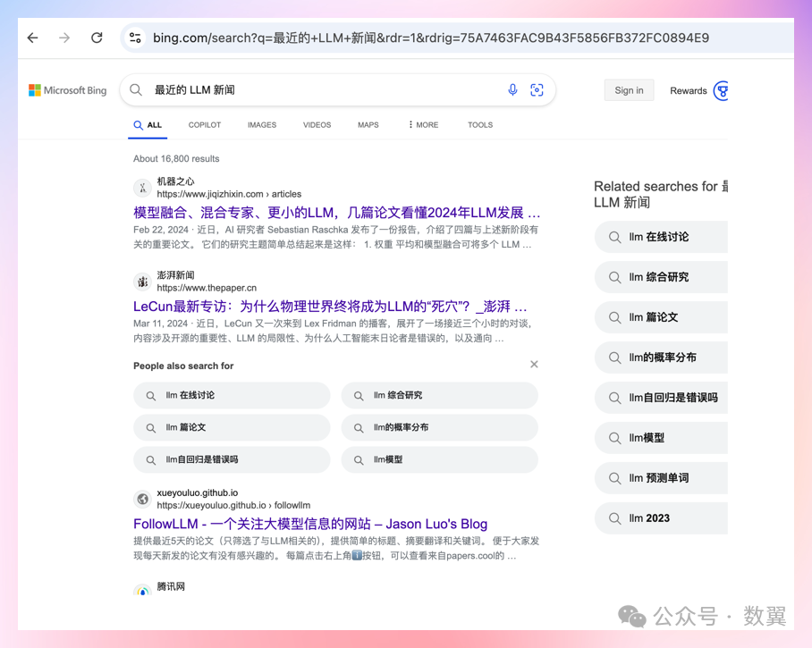Open result 模型融合、混合专家、更小的LLM
Image resolution: width=812 pixels, height=648 pixels.
(336, 213)
